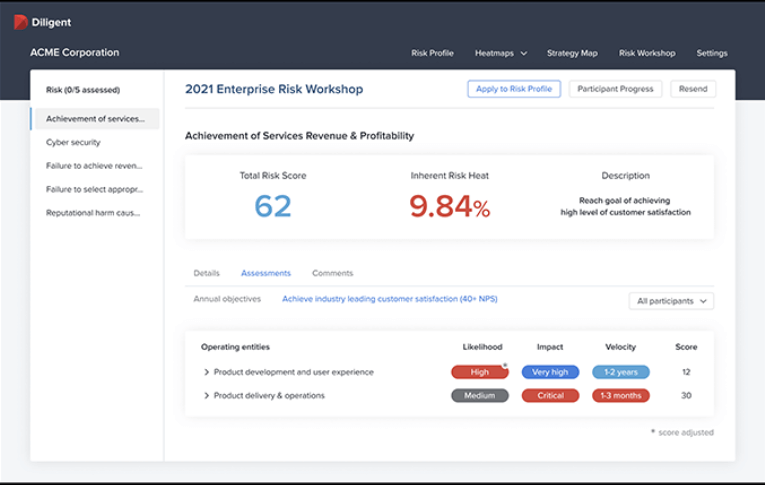Click the score adjusted footnote
Viewport: 765px width, 485px height.
coord(682,432)
